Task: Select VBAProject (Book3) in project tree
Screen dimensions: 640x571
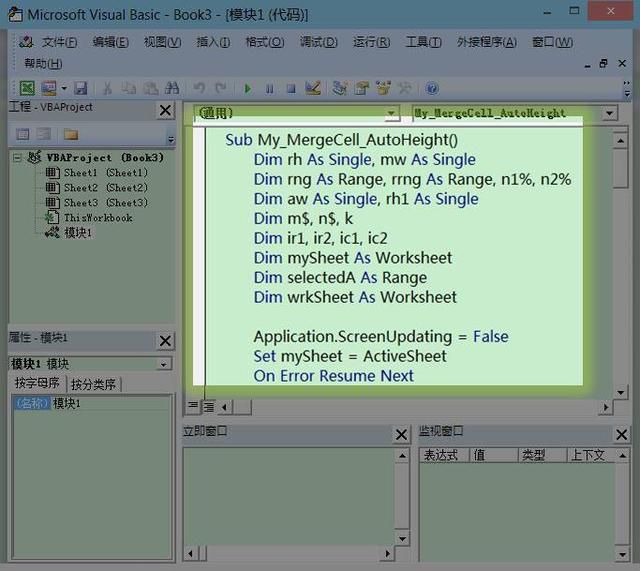Action: click(105, 158)
